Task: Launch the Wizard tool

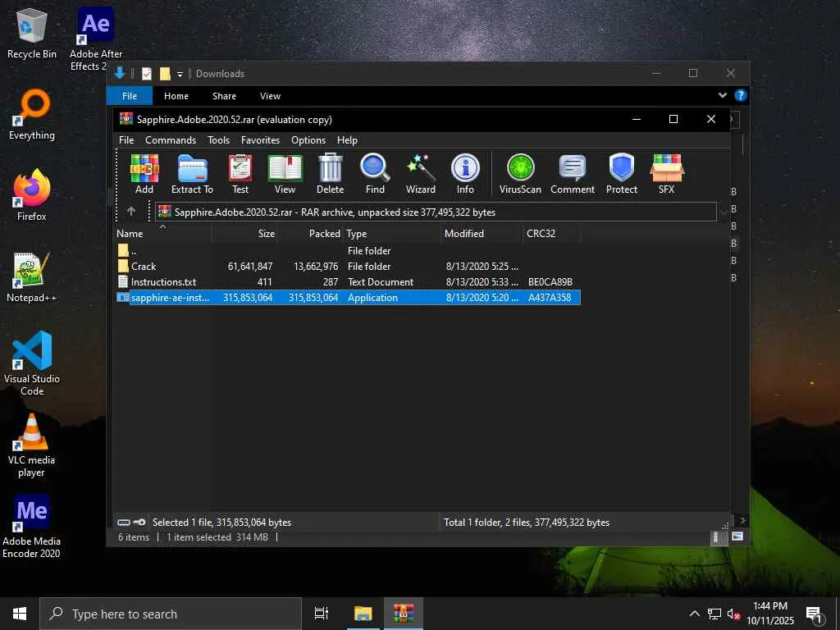Action: click(x=421, y=174)
